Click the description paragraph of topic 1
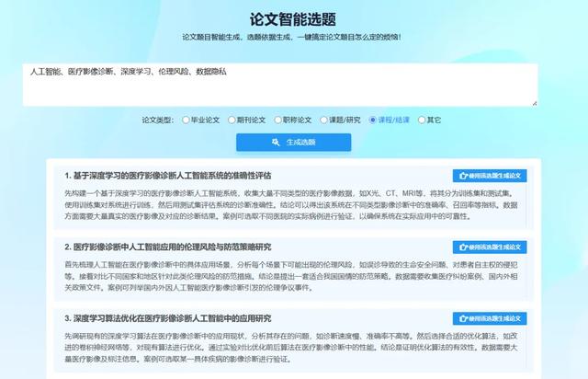The height and width of the screenshot is (379, 588). 291,205
